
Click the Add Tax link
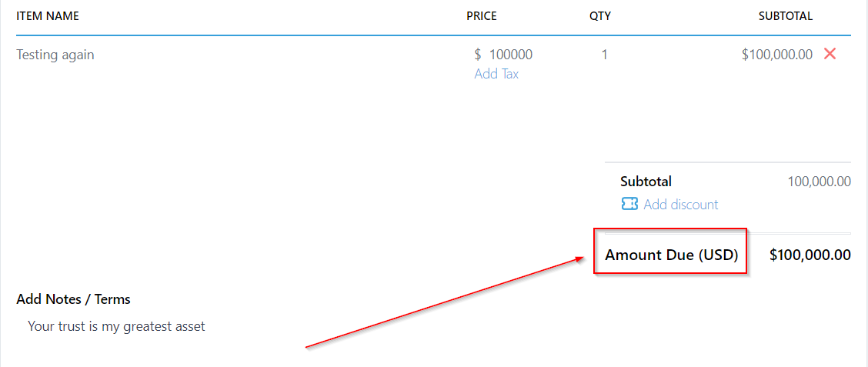[x=496, y=74]
